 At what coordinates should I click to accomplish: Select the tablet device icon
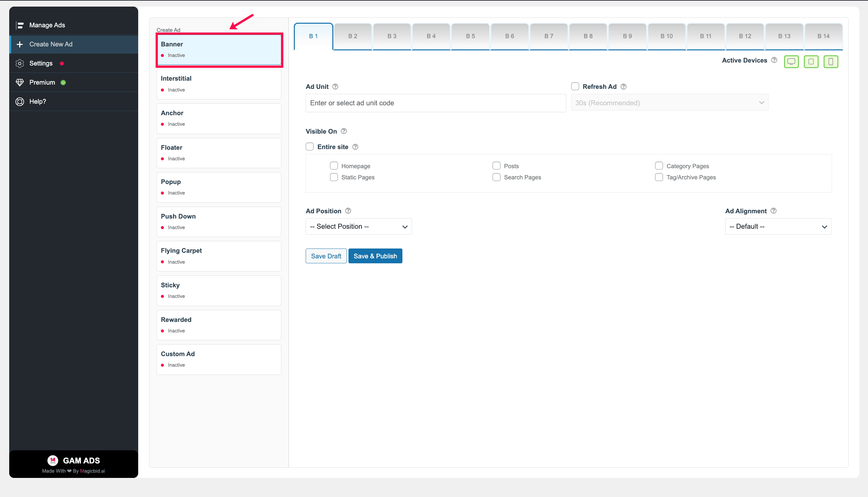pos(811,62)
